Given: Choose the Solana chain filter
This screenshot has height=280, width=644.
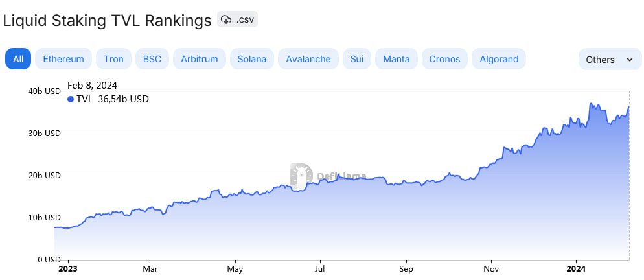Looking at the screenshot, I should pyautogui.click(x=251, y=59).
